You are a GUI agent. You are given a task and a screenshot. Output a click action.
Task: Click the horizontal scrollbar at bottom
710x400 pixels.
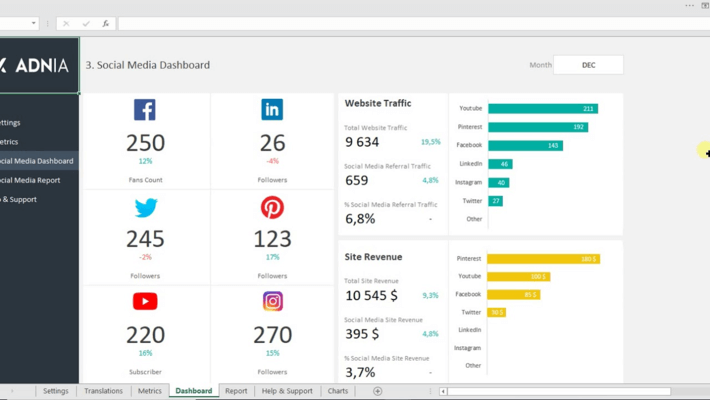coord(560,391)
